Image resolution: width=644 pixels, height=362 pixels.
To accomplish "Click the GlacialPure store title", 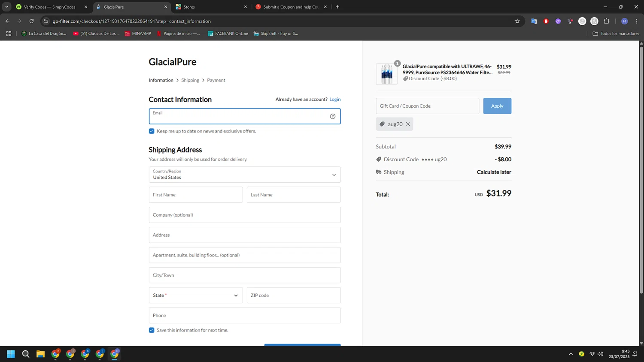I will pyautogui.click(x=173, y=62).
